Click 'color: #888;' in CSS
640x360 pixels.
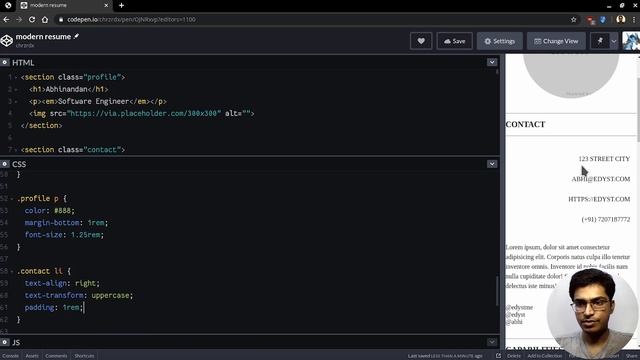click(x=49, y=211)
